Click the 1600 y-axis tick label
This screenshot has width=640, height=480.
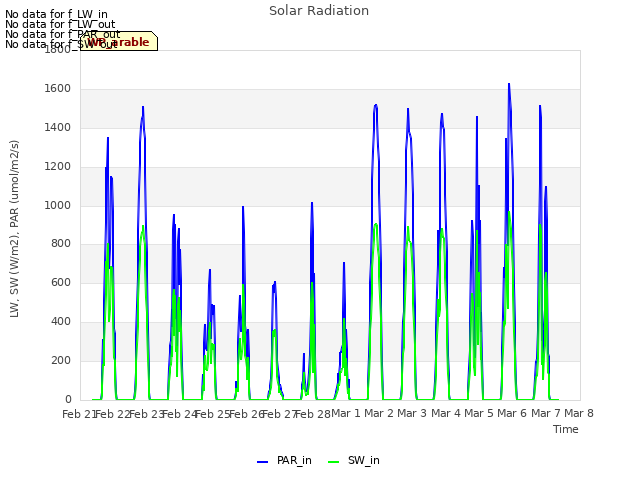pyautogui.click(x=58, y=89)
